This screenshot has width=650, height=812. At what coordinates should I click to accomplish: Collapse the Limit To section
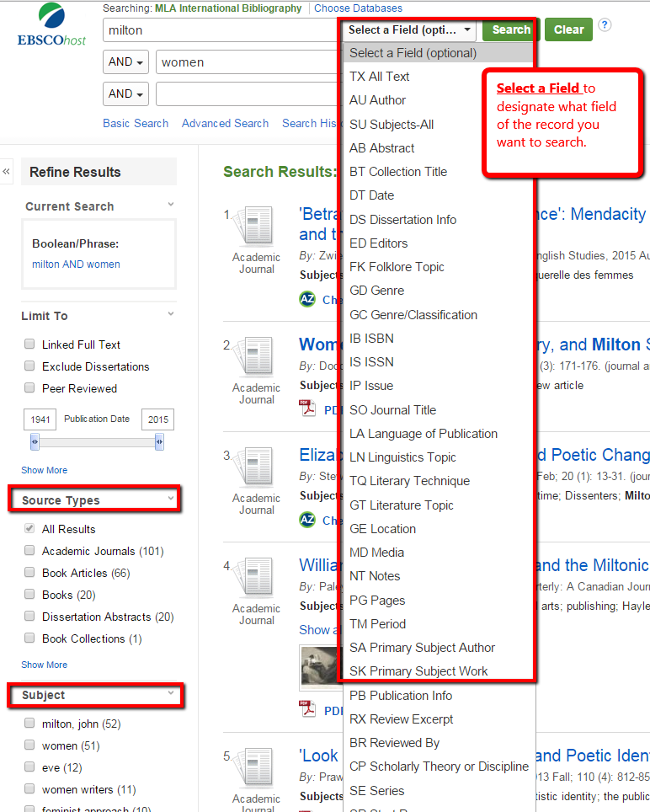[x=171, y=314]
